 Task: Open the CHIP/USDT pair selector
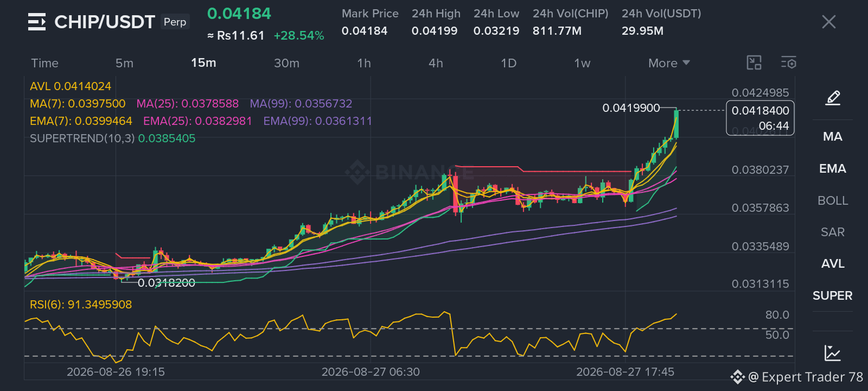tap(105, 22)
